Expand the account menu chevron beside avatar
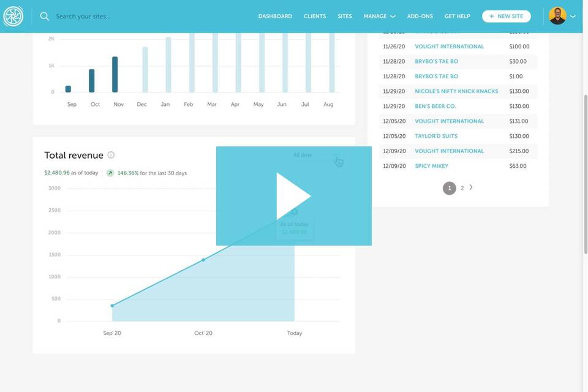The width and height of the screenshot is (588, 392). tap(573, 17)
